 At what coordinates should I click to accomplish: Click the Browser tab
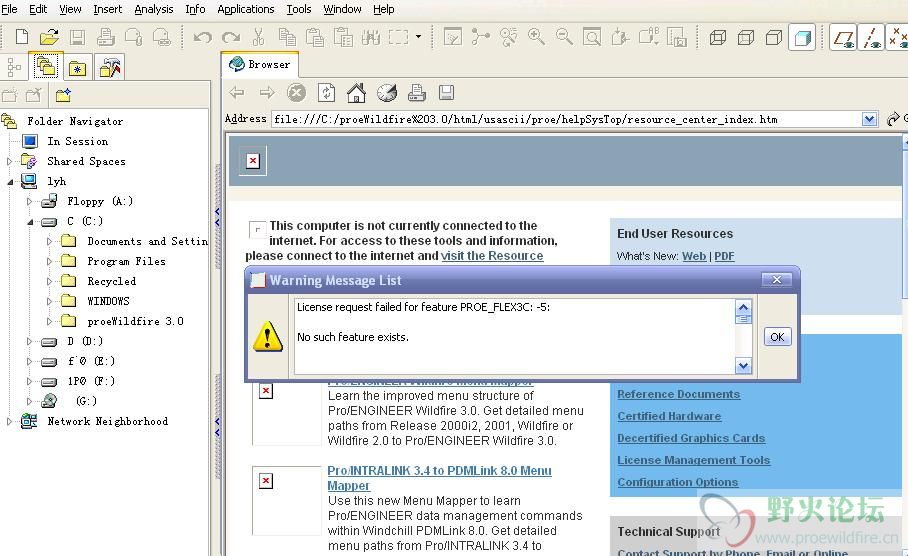(259, 64)
